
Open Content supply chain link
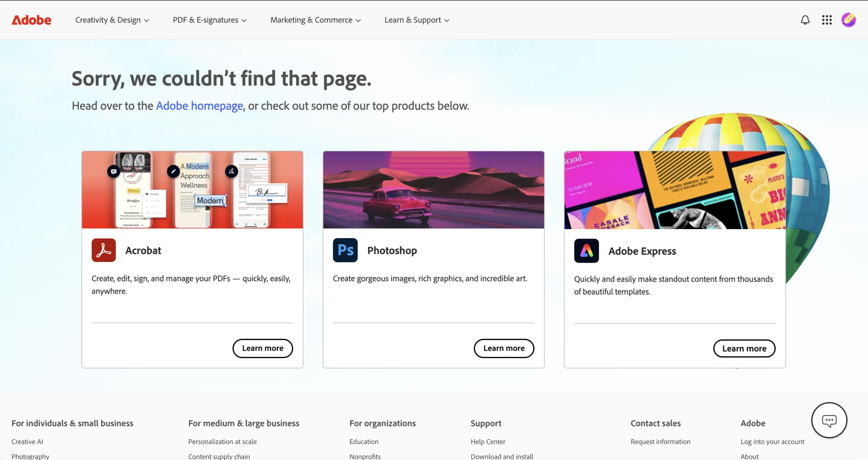(219, 456)
